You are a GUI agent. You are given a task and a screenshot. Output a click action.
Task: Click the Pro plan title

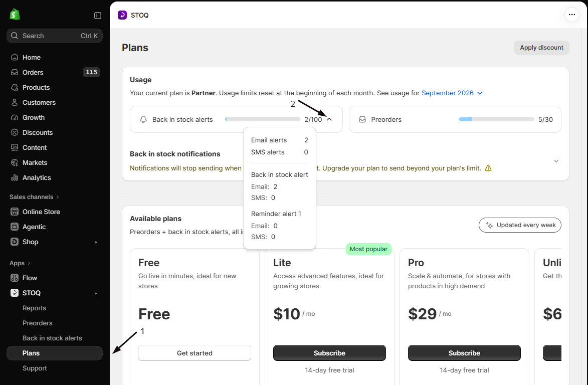[x=416, y=263]
